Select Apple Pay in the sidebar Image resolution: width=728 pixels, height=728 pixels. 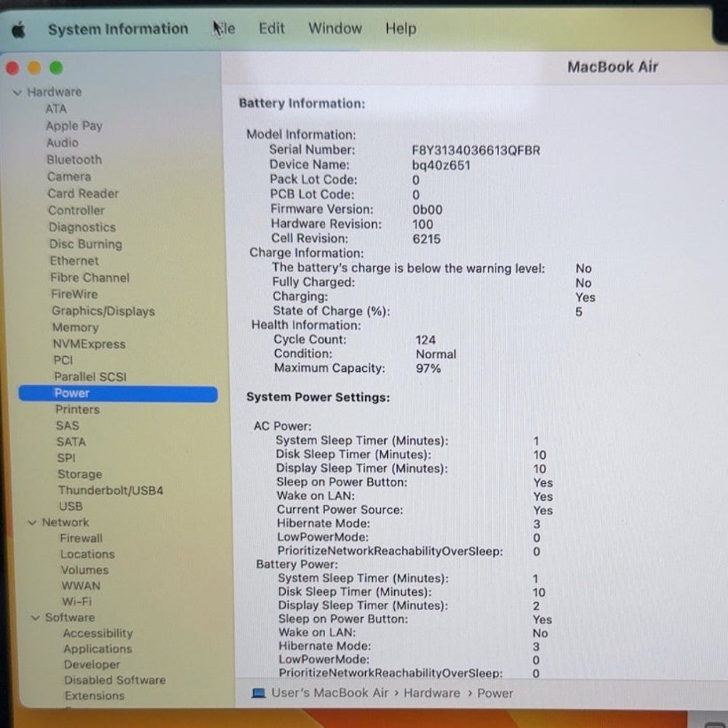(74, 126)
